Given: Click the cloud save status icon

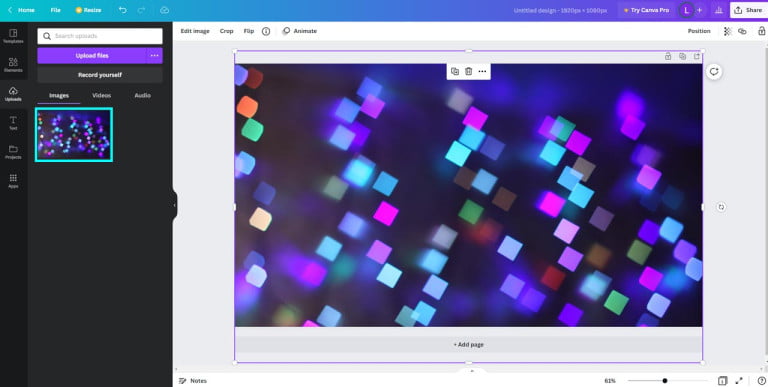Looking at the screenshot, I should (165, 10).
